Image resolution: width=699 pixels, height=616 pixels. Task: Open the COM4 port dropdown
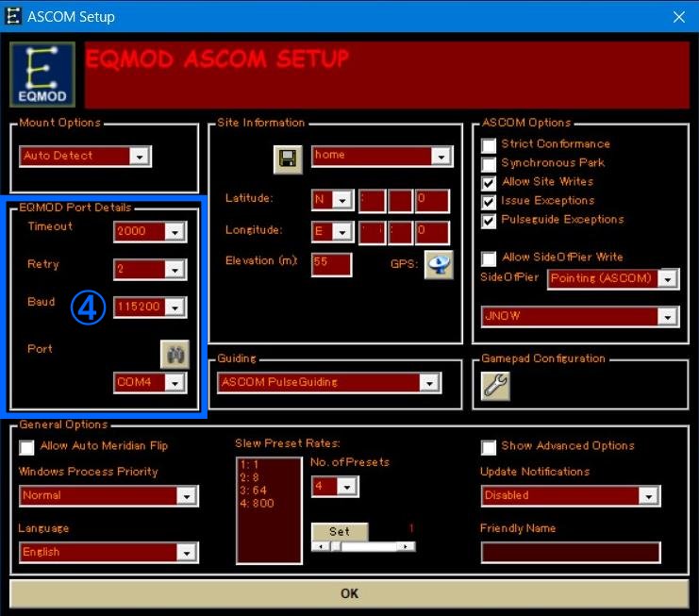tap(175, 383)
